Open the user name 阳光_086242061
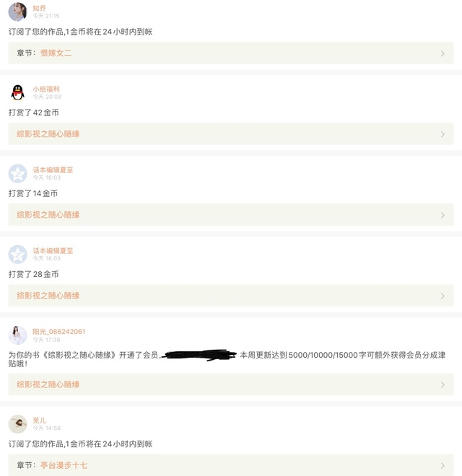462x476 pixels. (x=58, y=332)
